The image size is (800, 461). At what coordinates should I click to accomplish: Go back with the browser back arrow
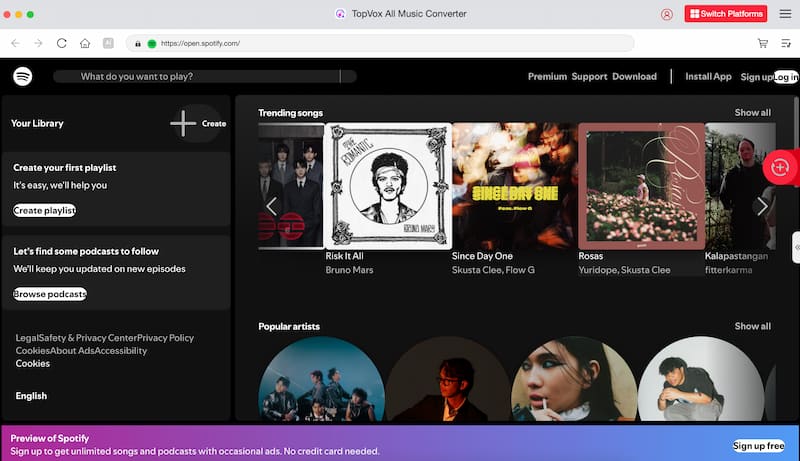click(x=15, y=43)
